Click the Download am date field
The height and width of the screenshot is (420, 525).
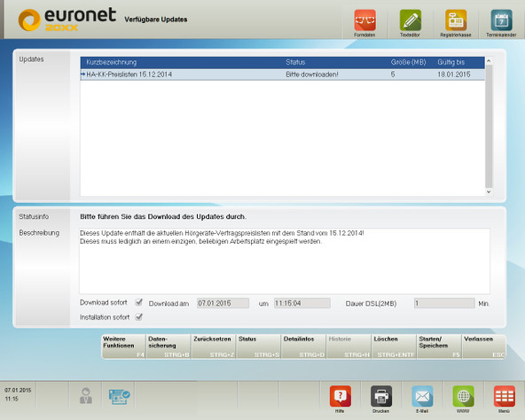tap(223, 303)
